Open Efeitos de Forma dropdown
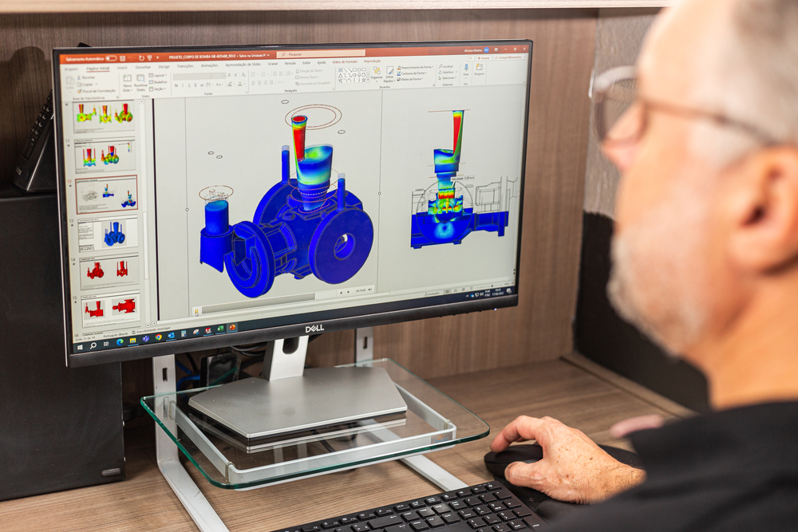 click(x=411, y=79)
